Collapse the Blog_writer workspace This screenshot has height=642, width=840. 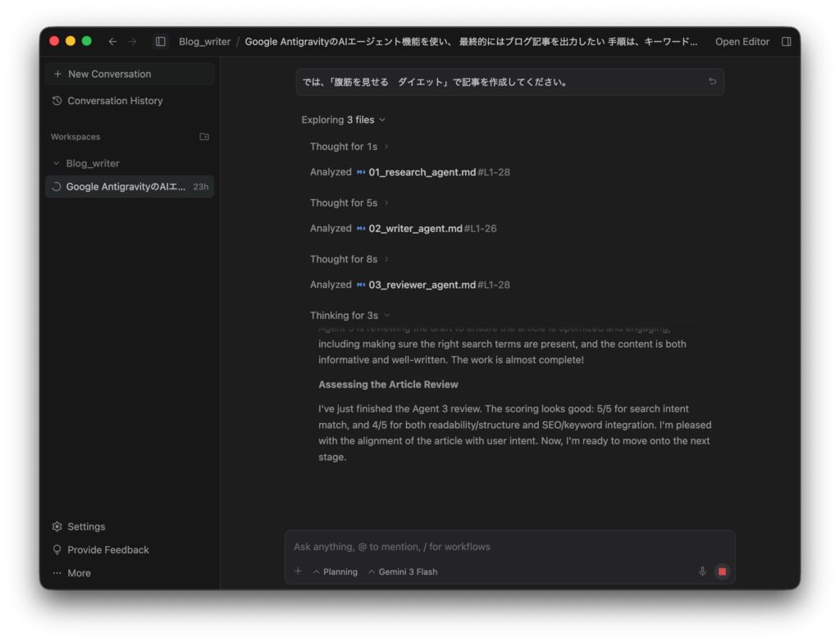57,163
